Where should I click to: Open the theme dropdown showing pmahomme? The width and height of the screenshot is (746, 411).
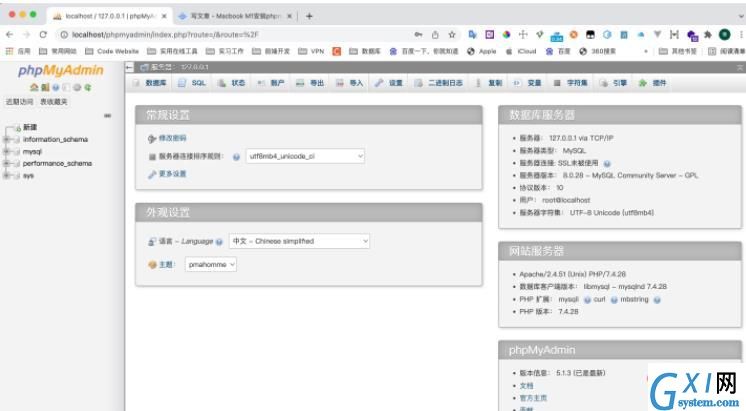[211, 264]
